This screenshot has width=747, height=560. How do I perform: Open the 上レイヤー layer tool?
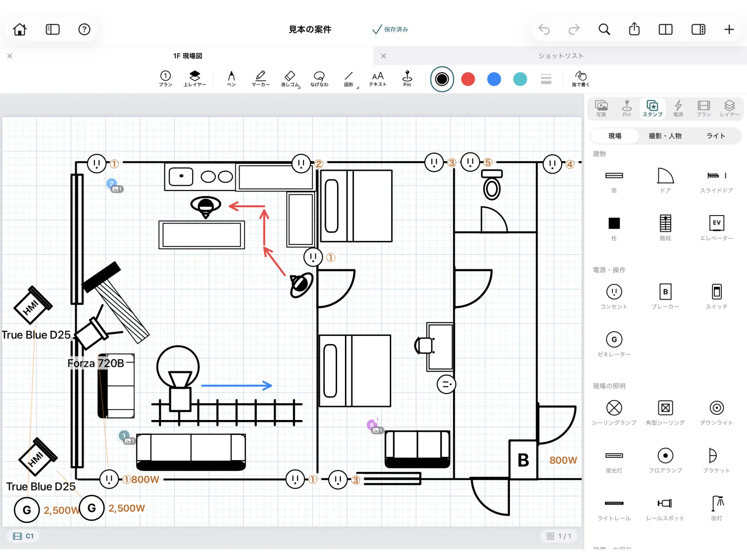tap(195, 78)
